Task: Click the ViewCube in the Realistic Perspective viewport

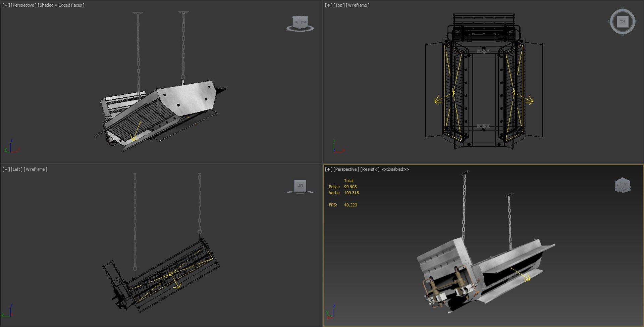Action: (x=623, y=185)
